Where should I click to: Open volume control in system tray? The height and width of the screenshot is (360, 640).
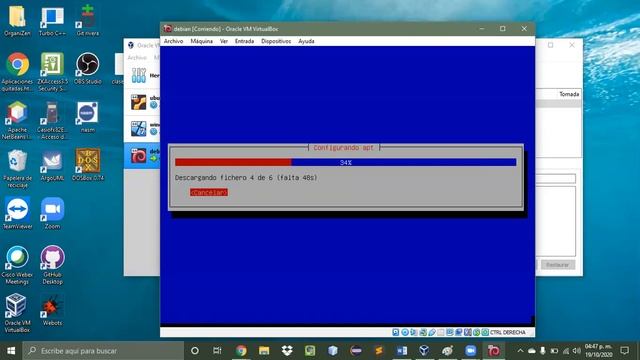coord(576,351)
